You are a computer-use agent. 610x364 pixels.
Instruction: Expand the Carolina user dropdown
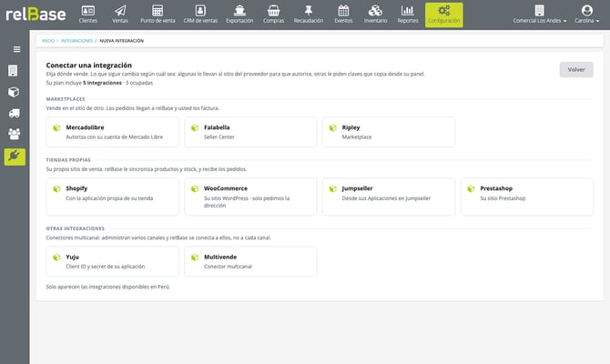coord(587,15)
